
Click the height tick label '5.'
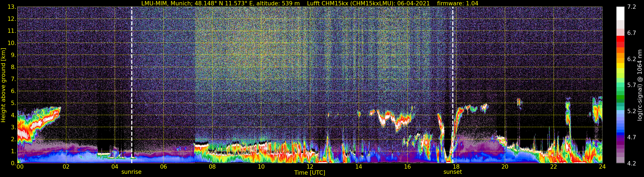(13, 103)
